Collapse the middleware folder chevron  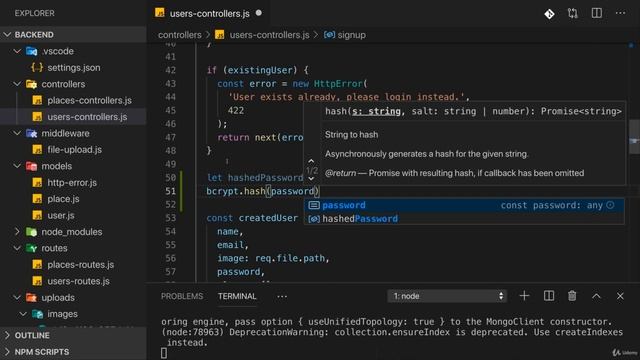17,133
